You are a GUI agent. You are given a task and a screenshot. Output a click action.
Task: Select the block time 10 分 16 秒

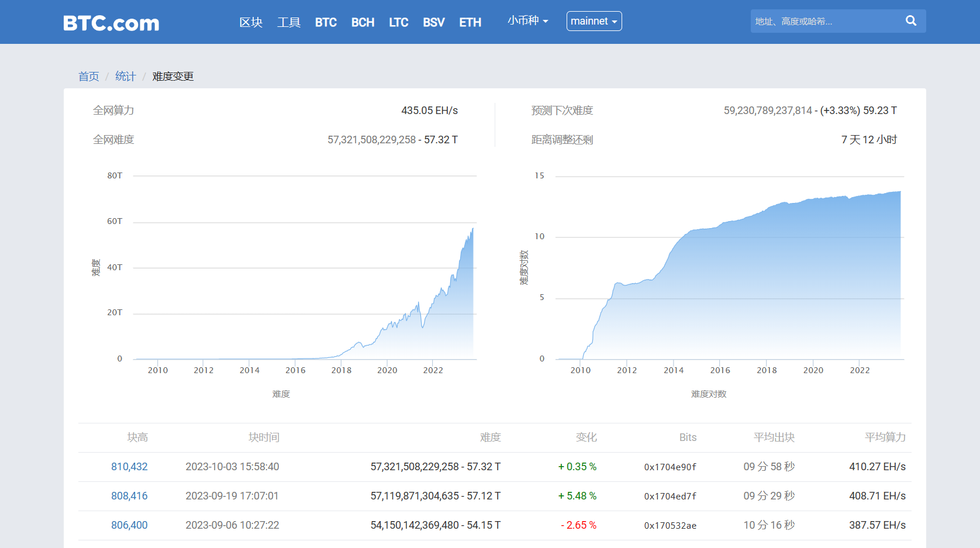pos(769,525)
